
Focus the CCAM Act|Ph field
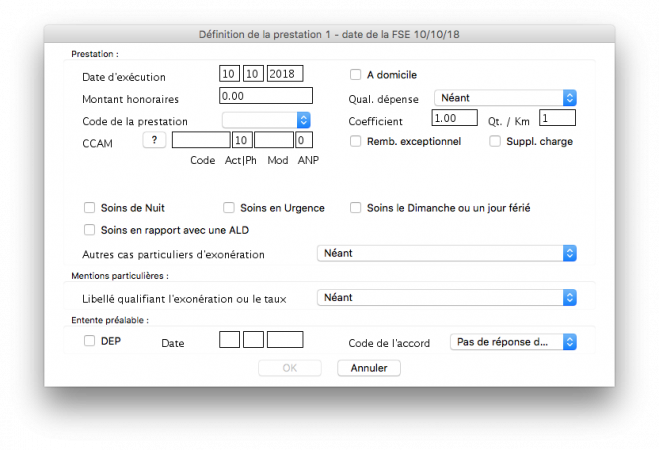pos(243,140)
